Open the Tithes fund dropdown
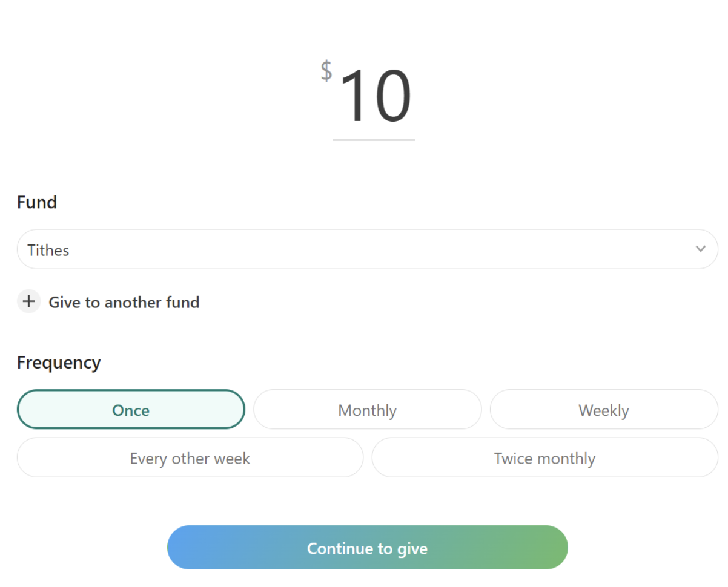 (368, 249)
